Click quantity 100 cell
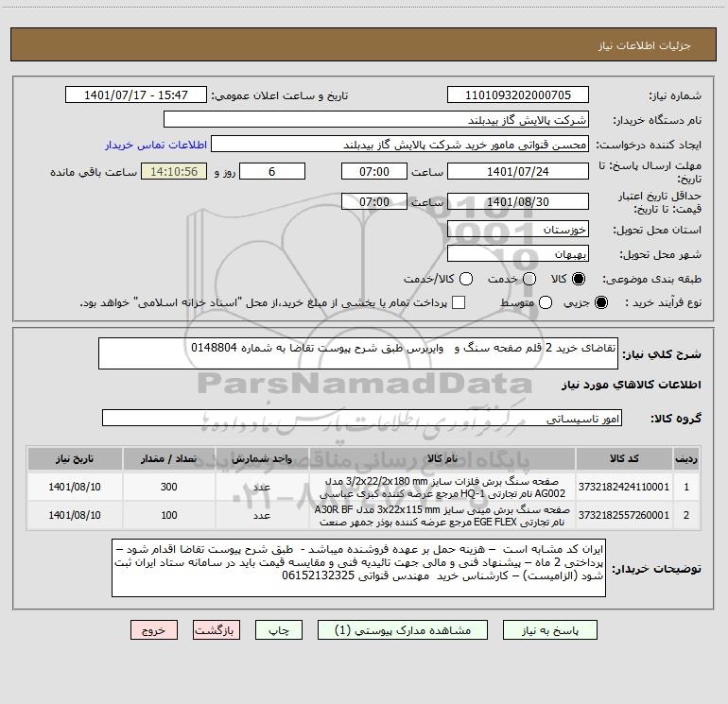 click(169, 515)
